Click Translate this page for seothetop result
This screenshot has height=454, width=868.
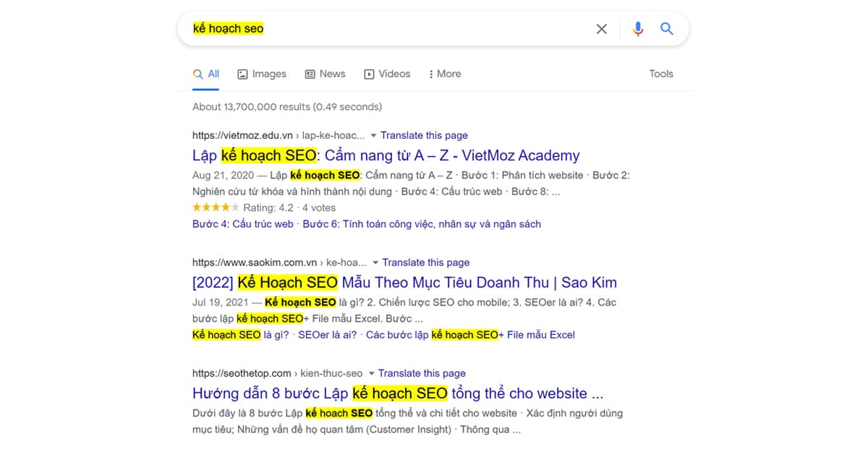(x=422, y=373)
